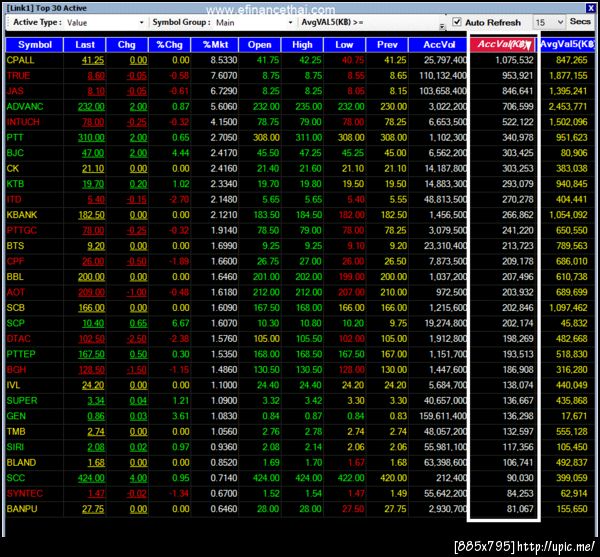This screenshot has width=600, height=557.
Task: Select the BTS symbol
Action: pos(15,246)
